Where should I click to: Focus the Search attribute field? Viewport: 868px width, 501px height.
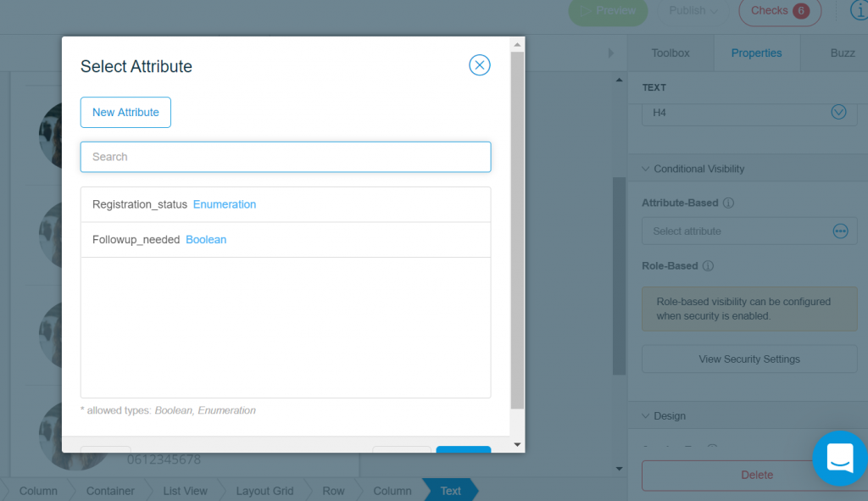(x=286, y=157)
